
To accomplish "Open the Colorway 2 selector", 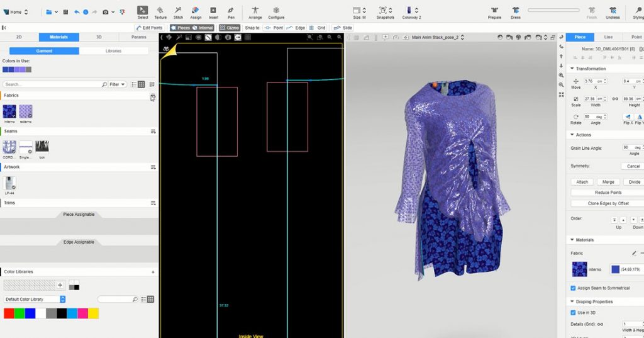I will pyautogui.click(x=411, y=13).
